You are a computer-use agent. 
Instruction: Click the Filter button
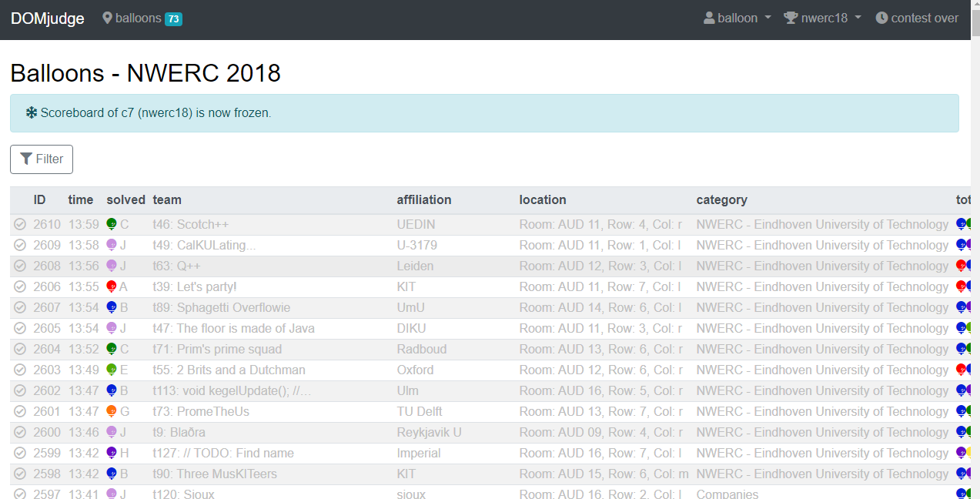tap(42, 159)
